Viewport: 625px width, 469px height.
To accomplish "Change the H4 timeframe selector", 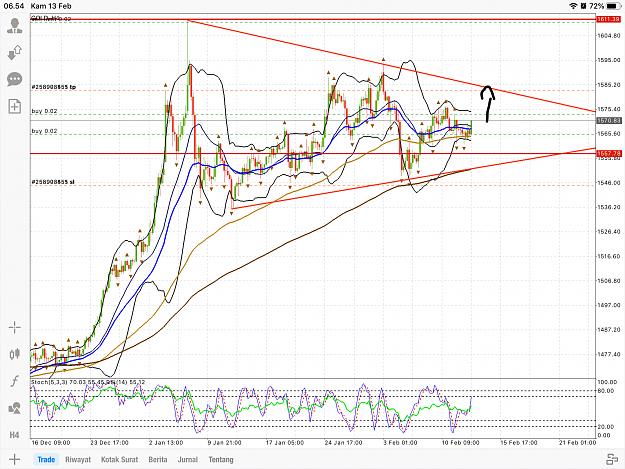I will tap(14, 435).
